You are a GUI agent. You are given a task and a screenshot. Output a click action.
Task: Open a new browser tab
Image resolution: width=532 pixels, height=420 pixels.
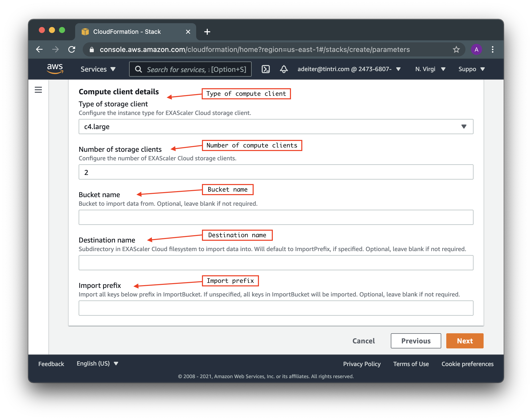coord(207,32)
